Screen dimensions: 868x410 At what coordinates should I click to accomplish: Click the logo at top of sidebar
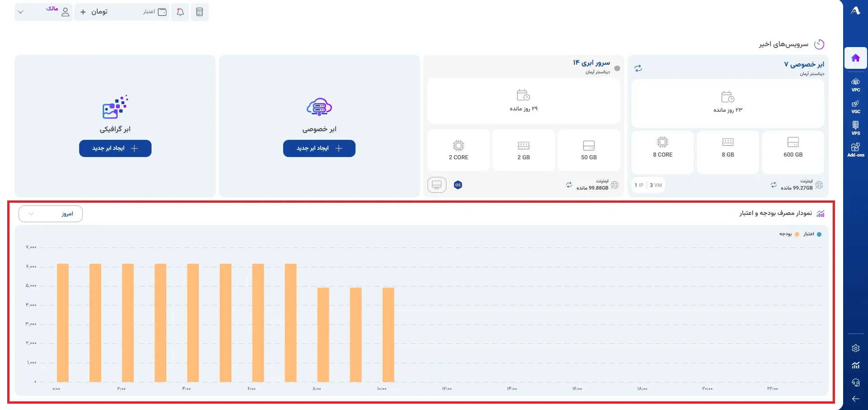[855, 10]
